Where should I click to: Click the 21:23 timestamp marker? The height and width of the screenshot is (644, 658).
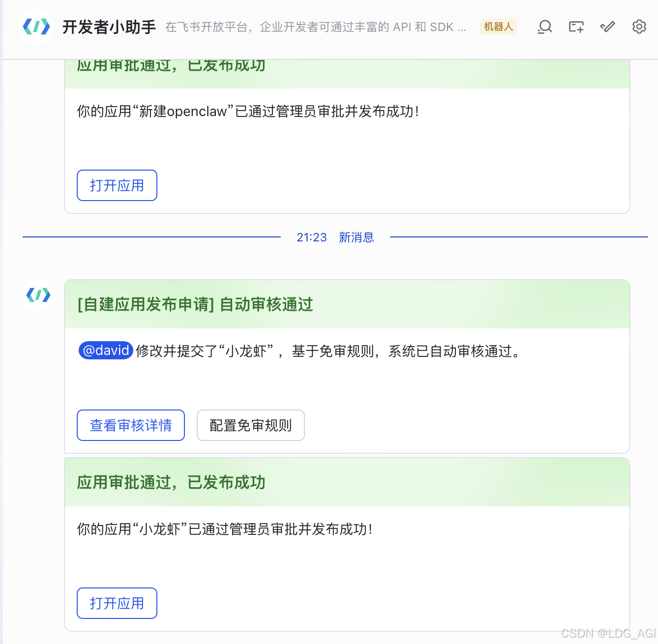(311, 237)
